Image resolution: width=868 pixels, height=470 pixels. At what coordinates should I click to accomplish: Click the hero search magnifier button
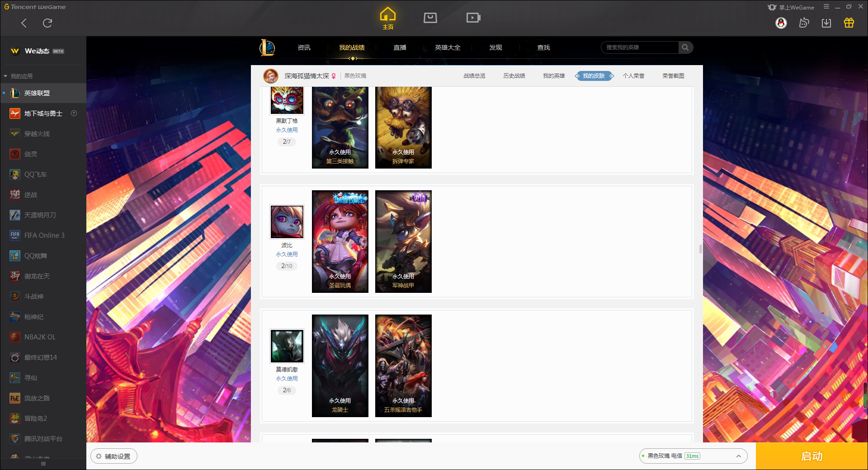(685, 47)
